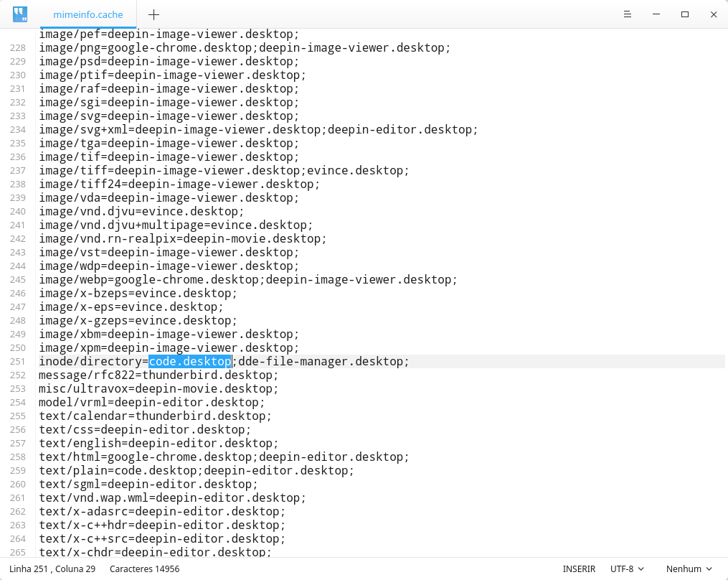Click the text/x-c++hdr line

tap(162, 525)
